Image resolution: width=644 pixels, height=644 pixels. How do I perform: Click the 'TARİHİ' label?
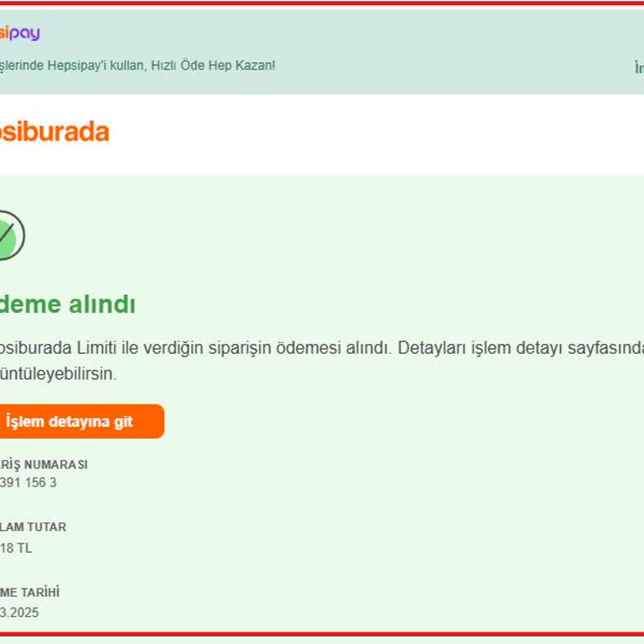[40, 592]
